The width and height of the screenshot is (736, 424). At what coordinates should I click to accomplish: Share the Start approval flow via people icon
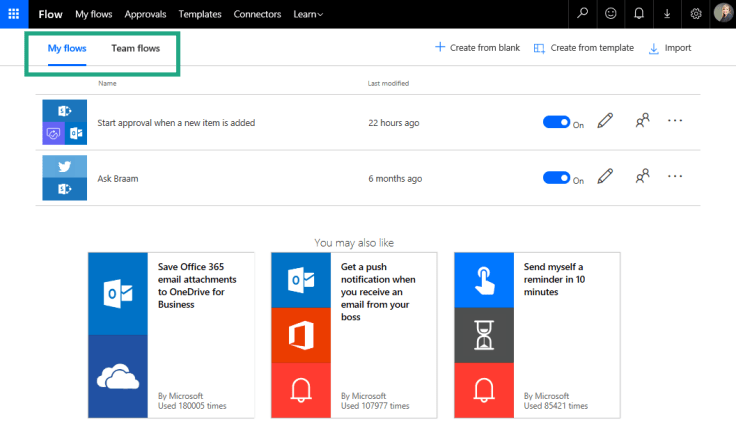coord(642,121)
